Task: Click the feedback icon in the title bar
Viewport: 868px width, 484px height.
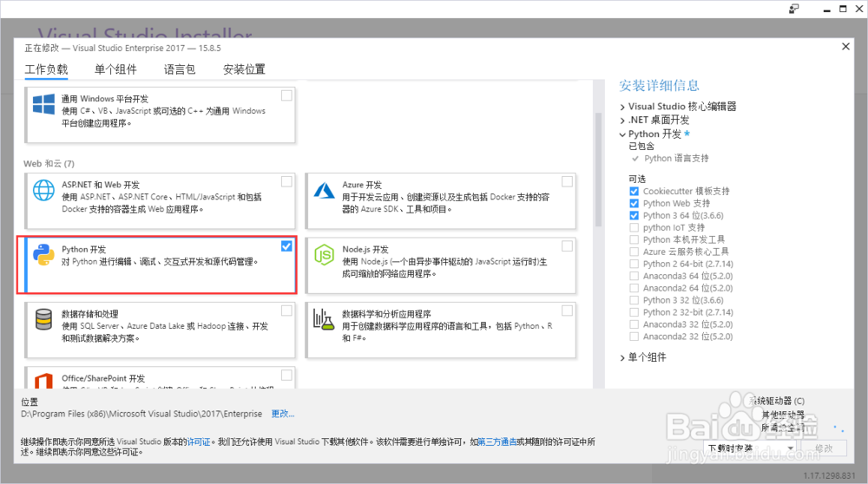Action: [x=794, y=9]
